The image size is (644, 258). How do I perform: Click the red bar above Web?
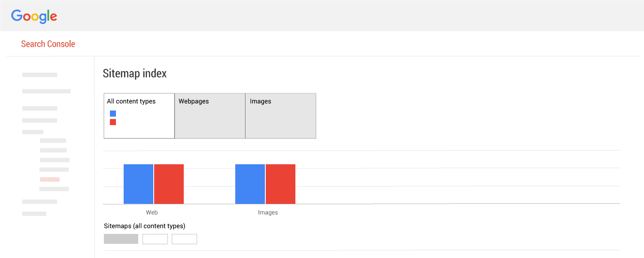click(x=169, y=184)
